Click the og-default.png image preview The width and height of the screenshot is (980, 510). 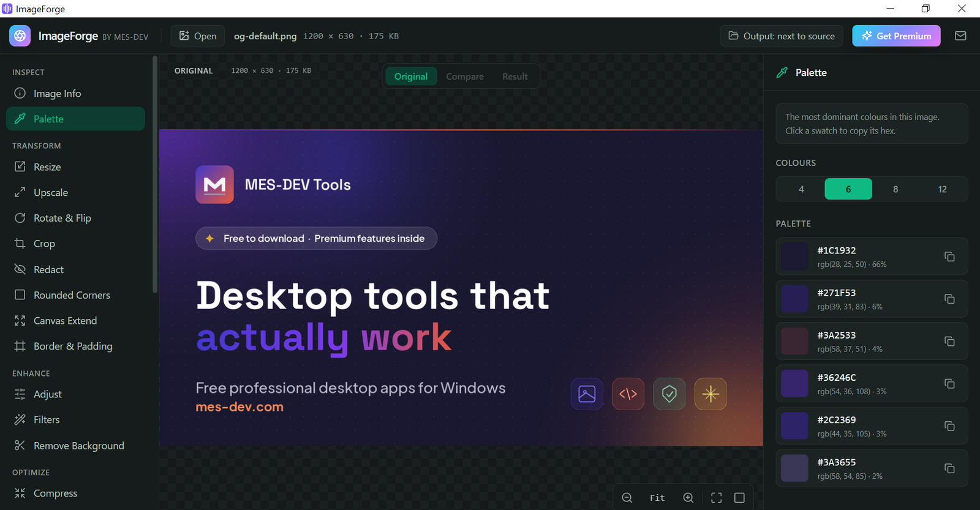(461, 288)
